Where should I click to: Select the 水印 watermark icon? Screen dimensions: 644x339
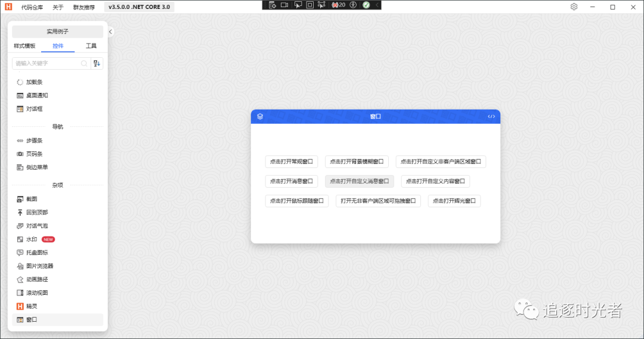[x=20, y=240]
